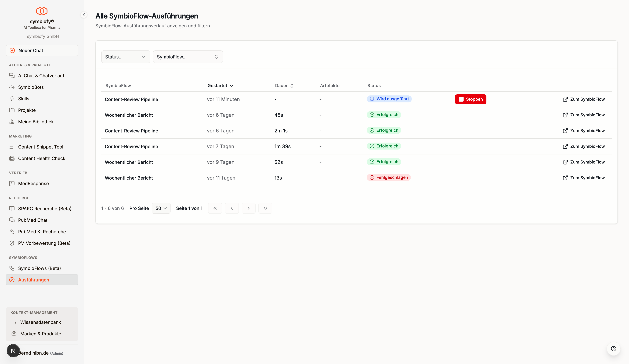Collapse the sidebar with the chevron icon
The width and height of the screenshot is (629, 364).
click(x=84, y=15)
